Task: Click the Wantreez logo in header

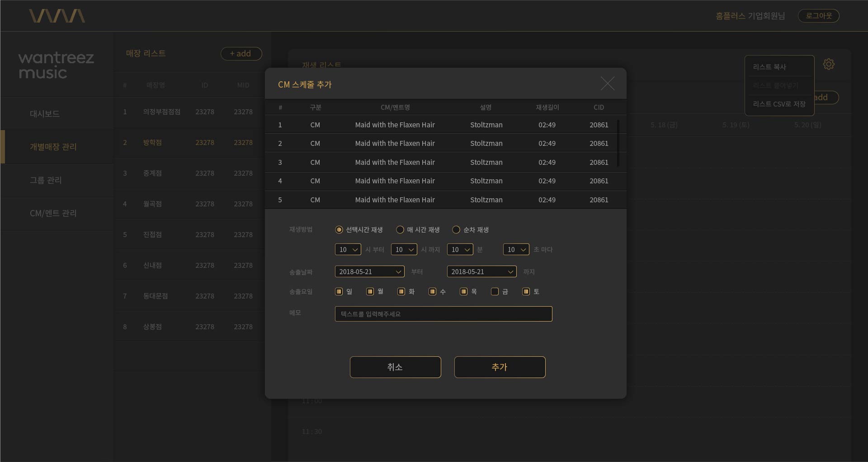Action: point(57,16)
